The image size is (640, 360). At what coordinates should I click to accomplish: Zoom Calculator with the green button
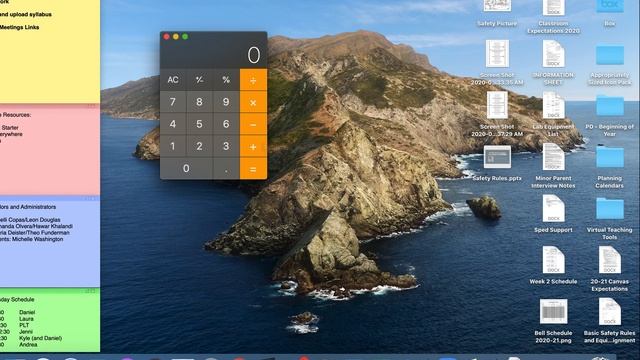coord(185,37)
